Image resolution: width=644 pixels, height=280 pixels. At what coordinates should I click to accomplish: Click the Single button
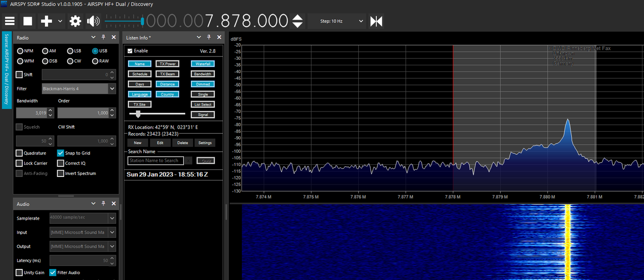[203, 94]
